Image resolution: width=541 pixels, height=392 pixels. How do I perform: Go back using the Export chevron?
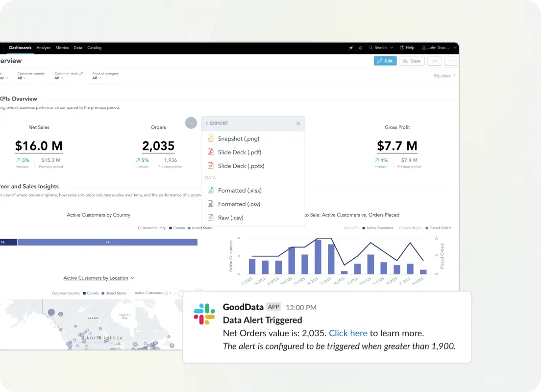pyautogui.click(x=207, y=123)
